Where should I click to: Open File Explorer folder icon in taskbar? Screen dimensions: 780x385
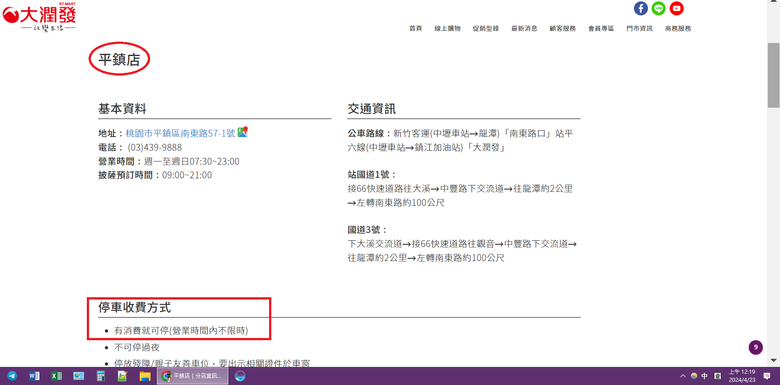point(145,376)
